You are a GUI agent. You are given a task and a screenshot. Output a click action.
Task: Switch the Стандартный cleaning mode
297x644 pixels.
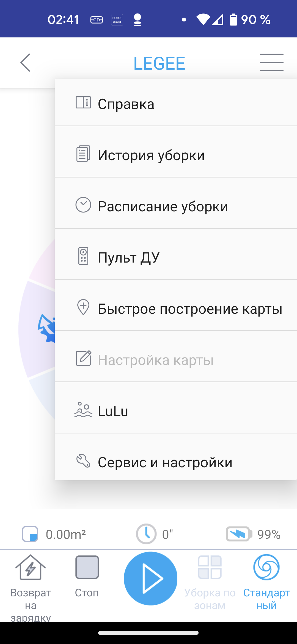266,581
